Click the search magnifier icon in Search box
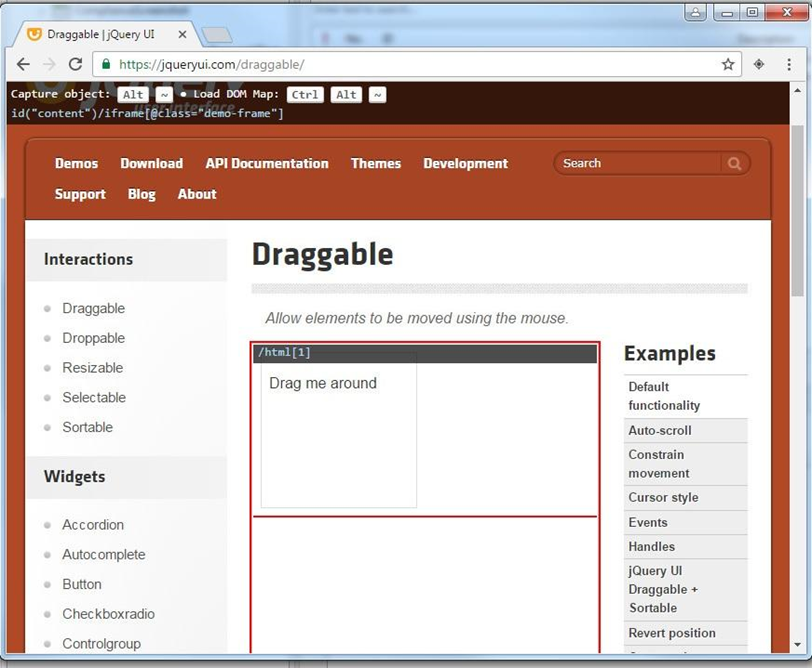The image size is (812, 668). (x=733, y=163)
